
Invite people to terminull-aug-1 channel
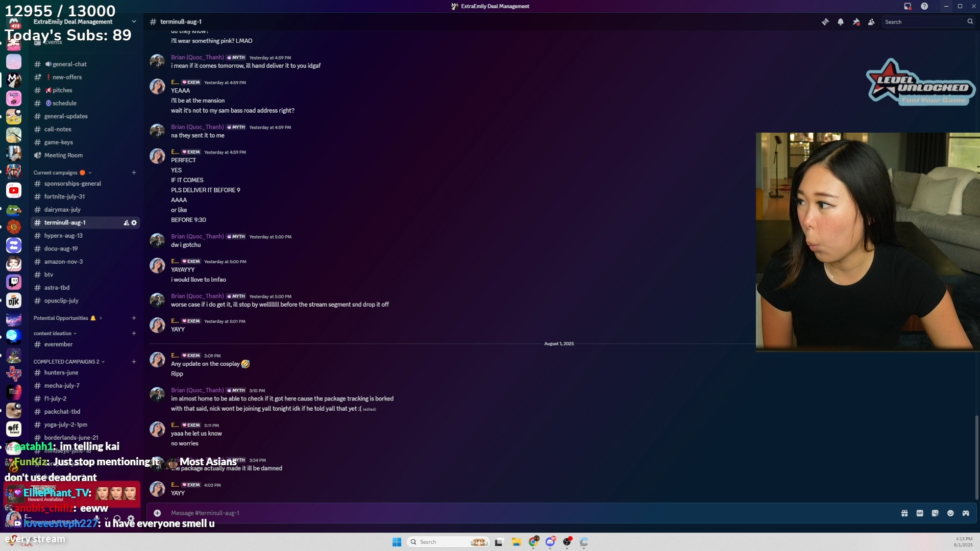pyautogui.click(x=126, y=223)
